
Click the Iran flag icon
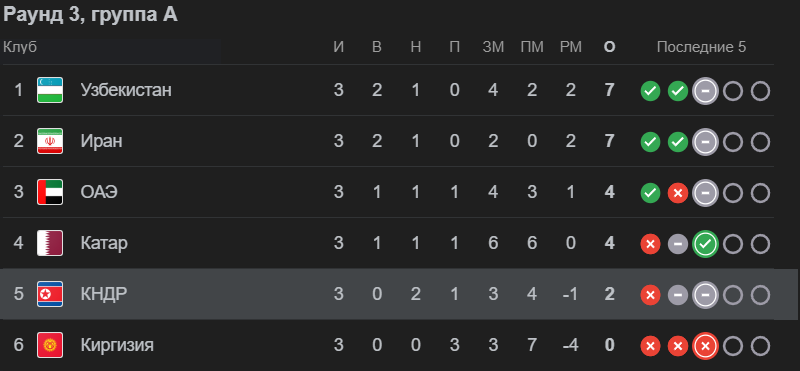(50, 141)
